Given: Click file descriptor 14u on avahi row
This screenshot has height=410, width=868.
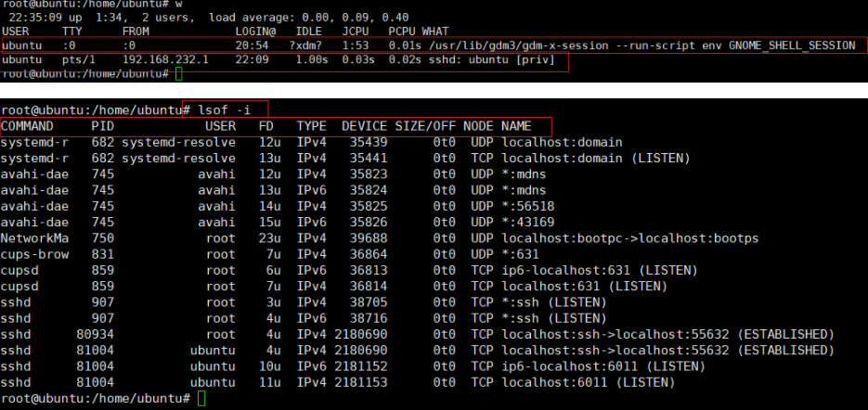Looking at the screenshot, I should pyautogui.click(x=269, y=206).
